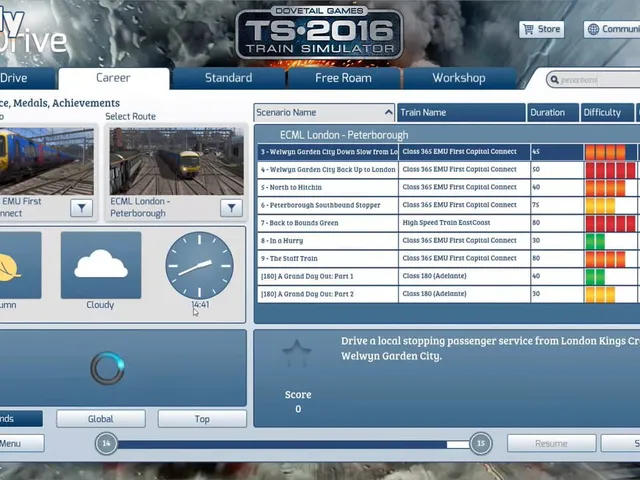The width and height of the screenshot is (640, 480).
Task: Click the Resume button
Action: tap(551, 443)
